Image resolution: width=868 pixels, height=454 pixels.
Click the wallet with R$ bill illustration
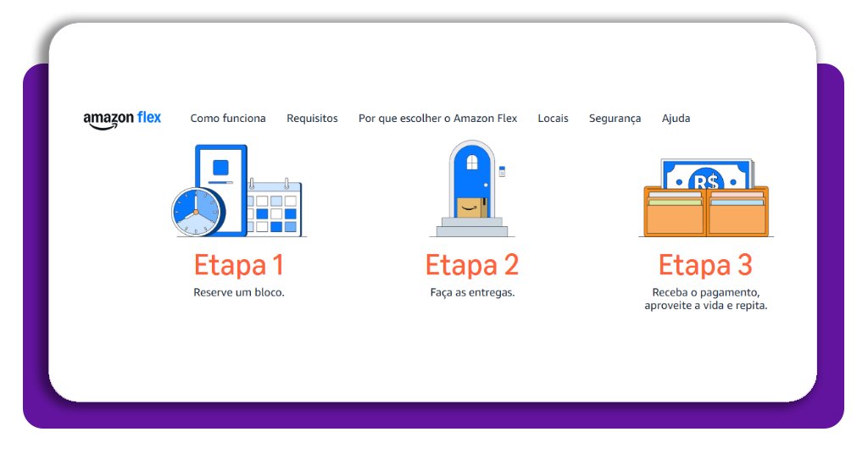click(x=706, y=198)
